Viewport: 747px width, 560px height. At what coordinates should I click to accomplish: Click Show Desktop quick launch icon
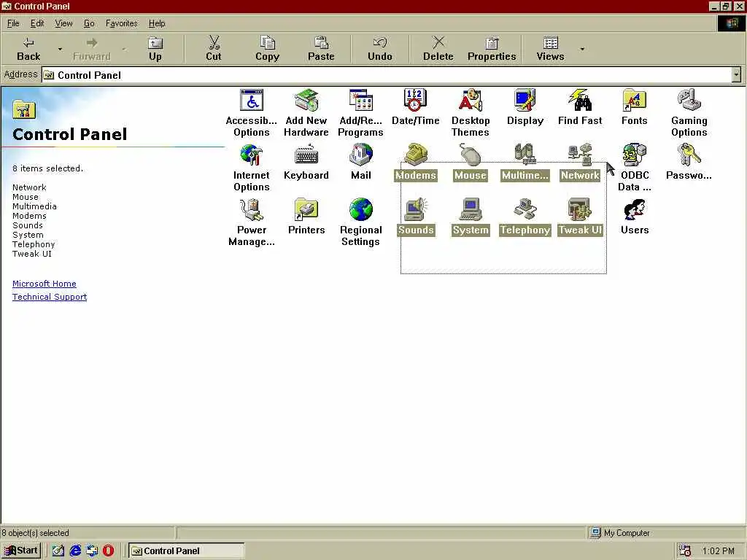point(58,551)
